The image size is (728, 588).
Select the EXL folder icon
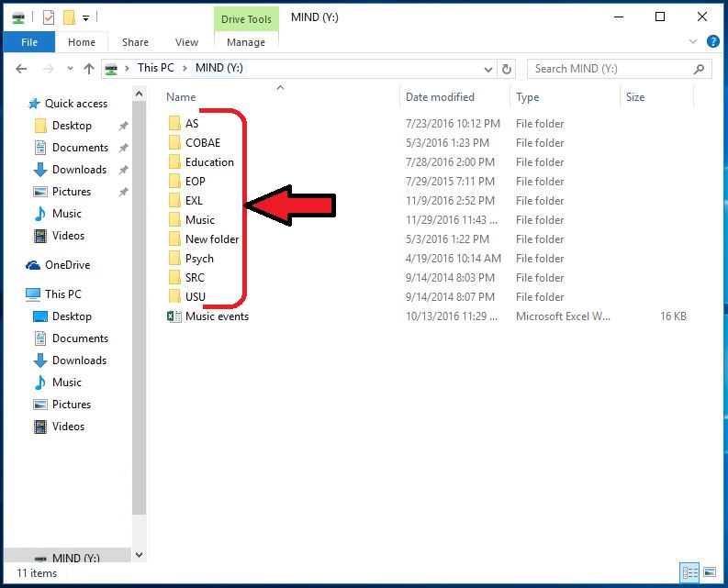[174, 201]
